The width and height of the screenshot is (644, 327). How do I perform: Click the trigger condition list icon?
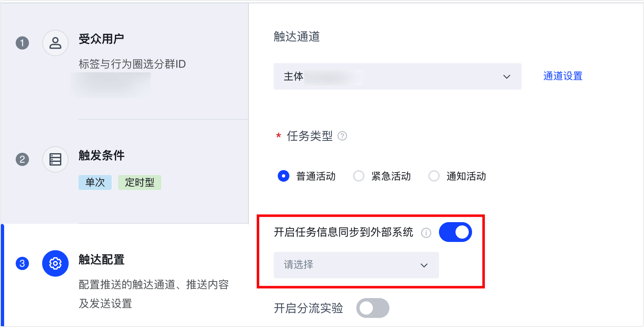point(55,159)
